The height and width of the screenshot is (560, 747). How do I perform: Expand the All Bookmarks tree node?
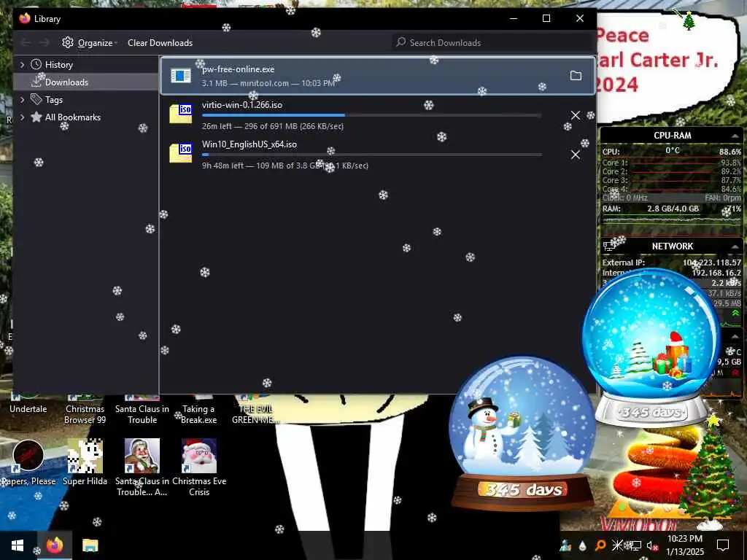[22, 117]
